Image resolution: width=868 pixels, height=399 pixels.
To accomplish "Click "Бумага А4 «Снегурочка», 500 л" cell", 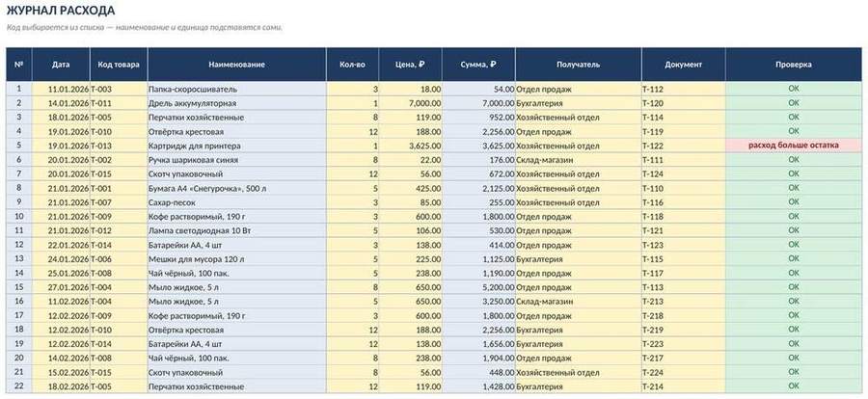I will click(x=237, y=188).
